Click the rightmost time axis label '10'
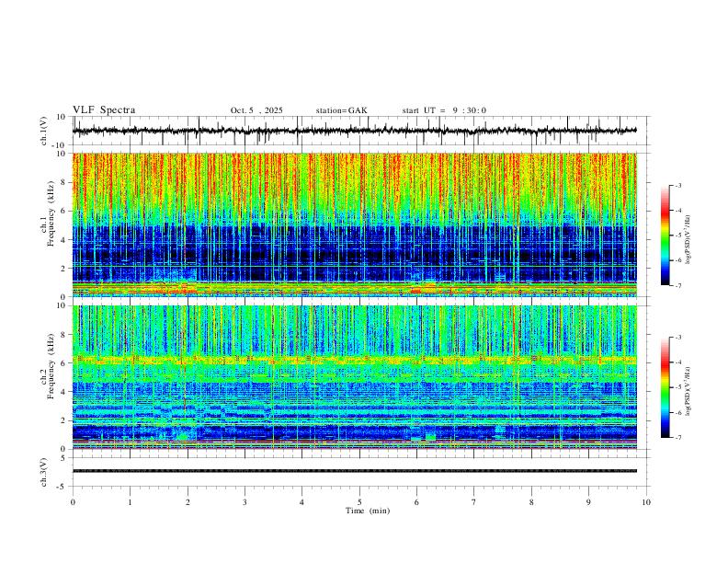The image size is (728, 563). tap(646, 502)
